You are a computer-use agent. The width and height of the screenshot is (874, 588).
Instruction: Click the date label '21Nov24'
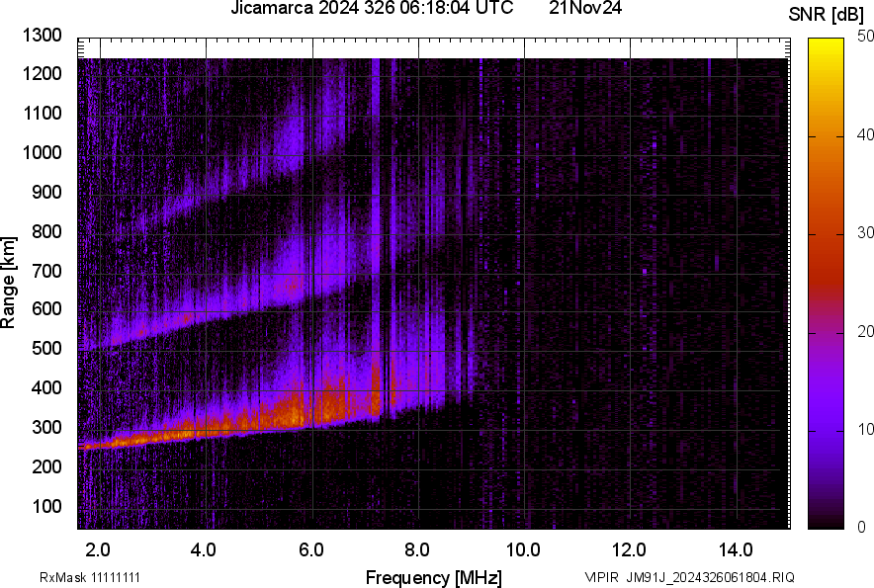click(x=585, y=8)
